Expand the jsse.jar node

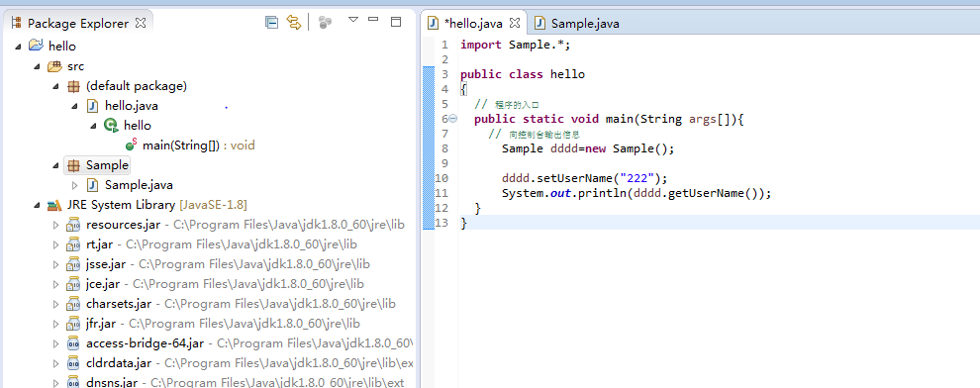coord(55,265)
